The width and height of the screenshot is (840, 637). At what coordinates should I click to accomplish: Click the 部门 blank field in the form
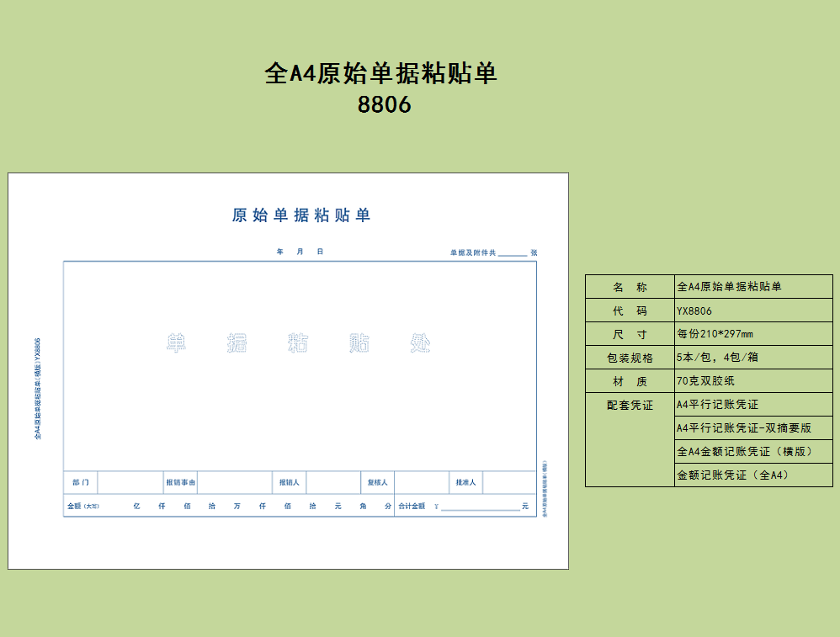tap(130, 482)
